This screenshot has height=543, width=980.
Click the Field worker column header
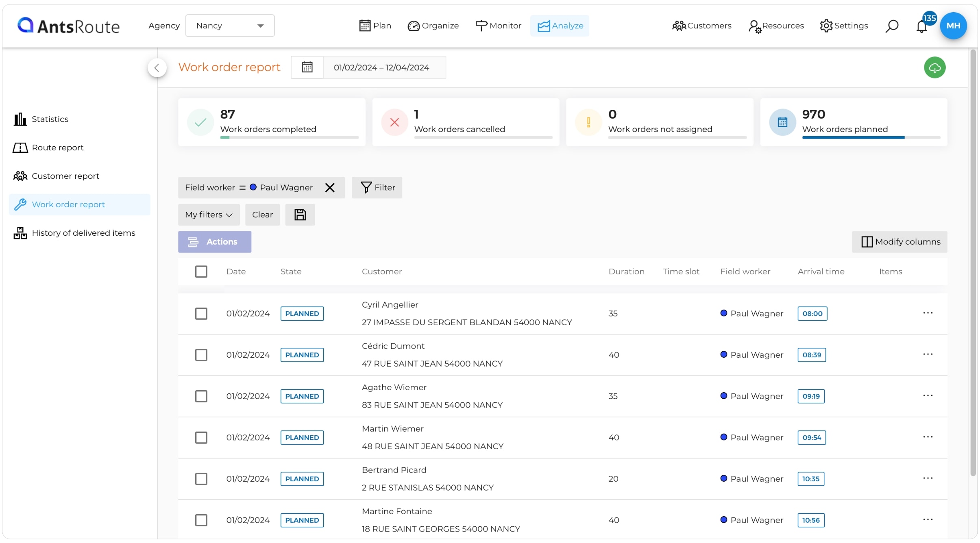745,271
